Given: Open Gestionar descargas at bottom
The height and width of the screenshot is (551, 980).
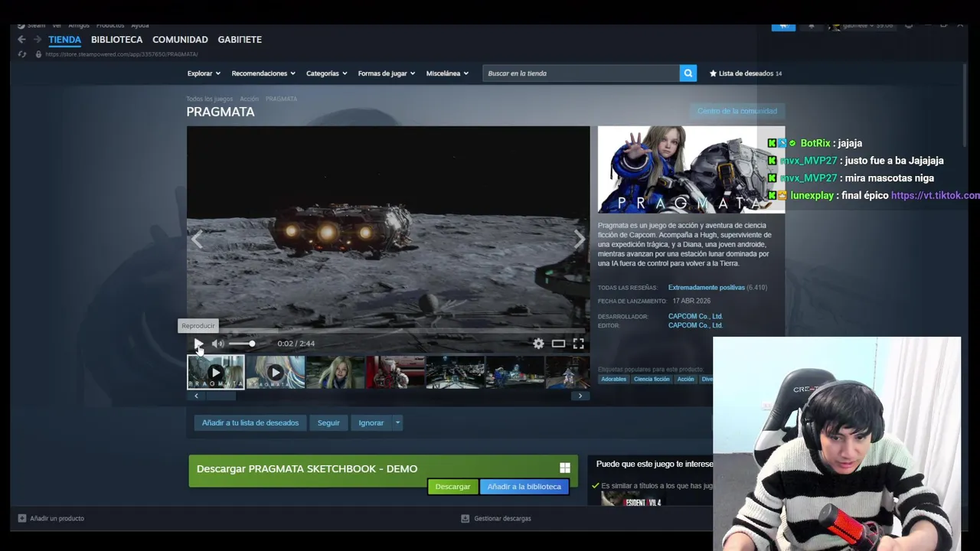Looking at the screenshot, I should [x=496, y=518].
